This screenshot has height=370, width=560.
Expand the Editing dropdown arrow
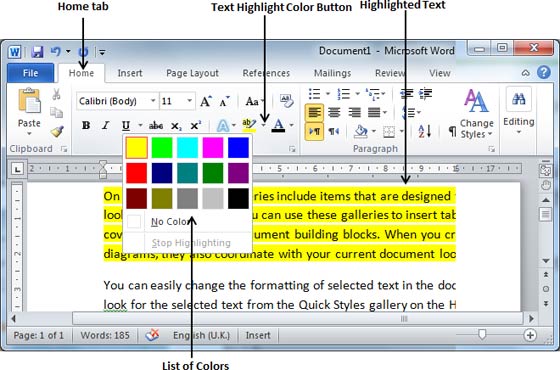point(519,132)
